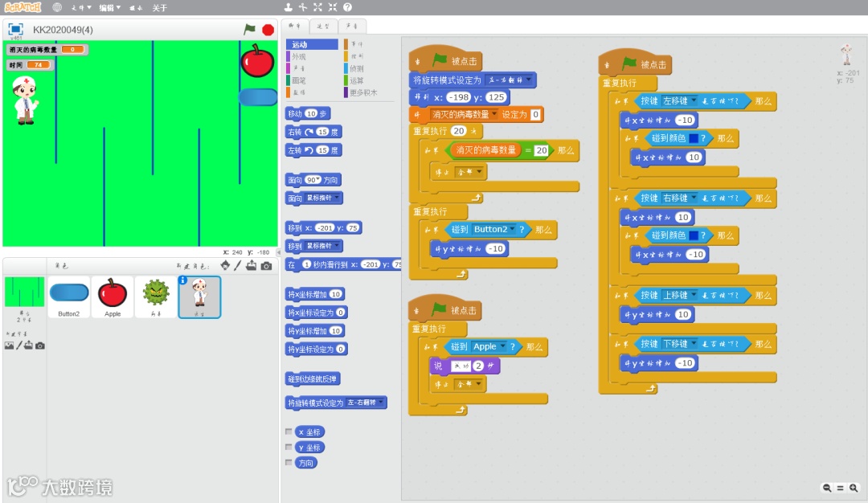Click the doctor sprite on the stage
868x503 pixels.
(25, 100)
